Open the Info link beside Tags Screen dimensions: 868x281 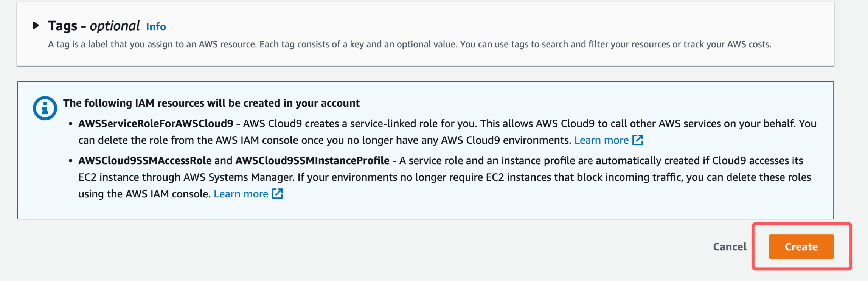tap(156, 27)
